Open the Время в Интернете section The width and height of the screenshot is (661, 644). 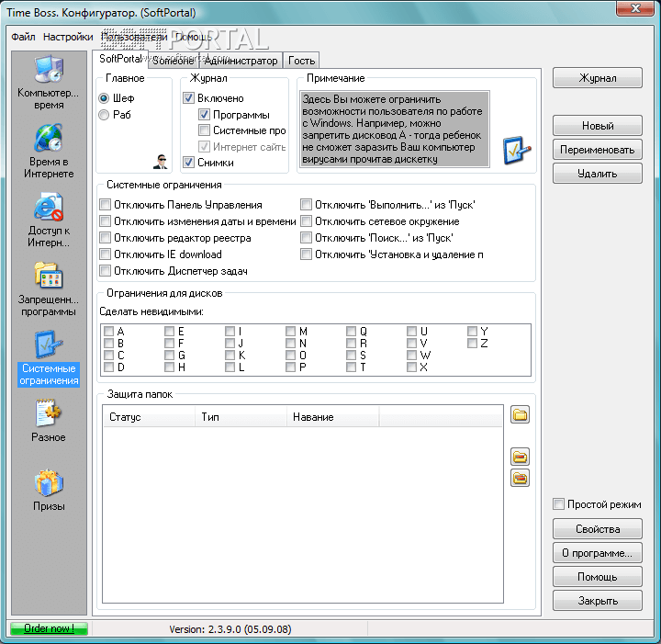[x=49, y=151]
